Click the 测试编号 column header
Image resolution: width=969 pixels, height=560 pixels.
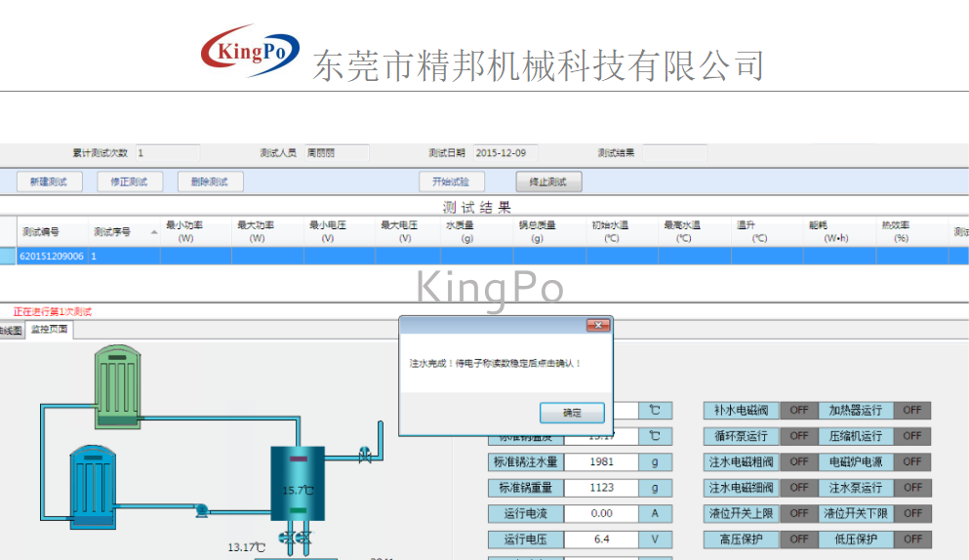point(52,232)
